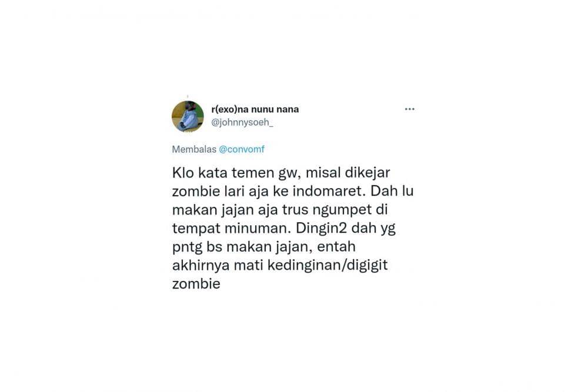Screen dimensions: 588x392
Task: Open the @convomf mention link
Action: pyautogui.click(x=242, y=149)
